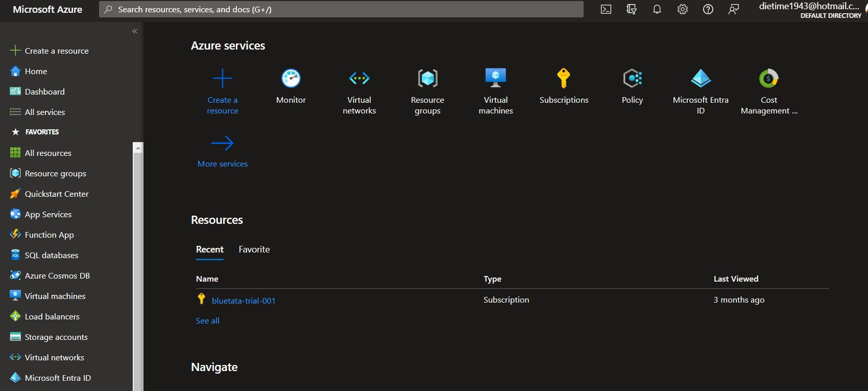This screenshot has width=868, height=391.
Task: Open All resources in the sidebar favorites
Action: click(48, 153)
